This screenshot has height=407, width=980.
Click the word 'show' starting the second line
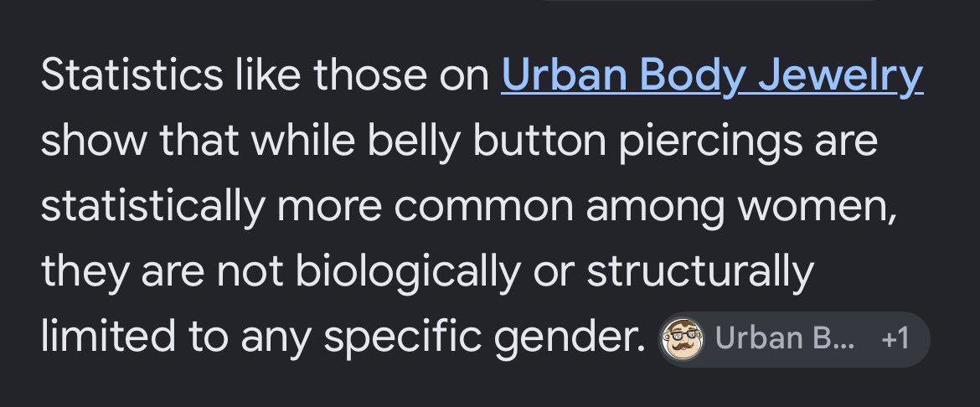click(93, 142)
